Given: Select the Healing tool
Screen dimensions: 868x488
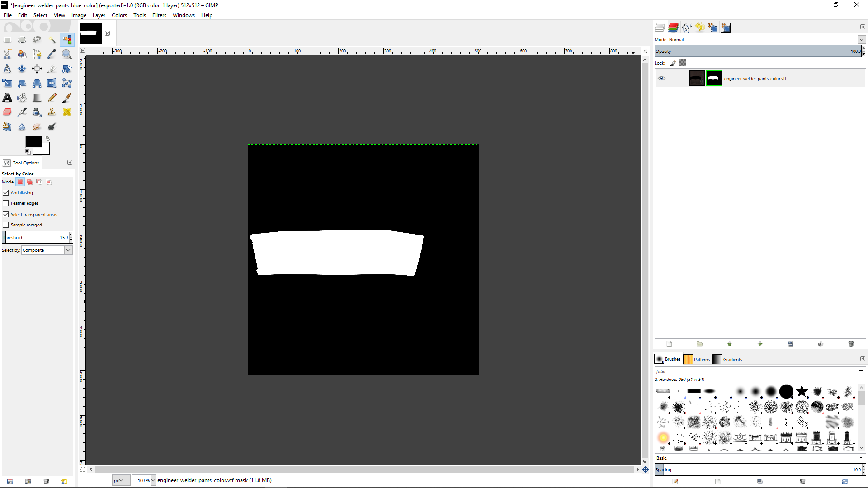Looking at the screenshot, I should pos(67,112).
